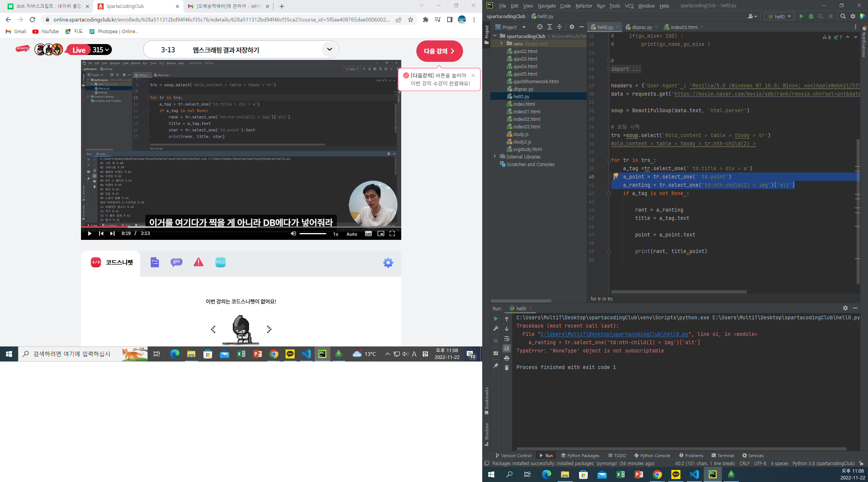Open the Python Packages tool window tab
The image size is (868, 482).
[x=580, y=456]
